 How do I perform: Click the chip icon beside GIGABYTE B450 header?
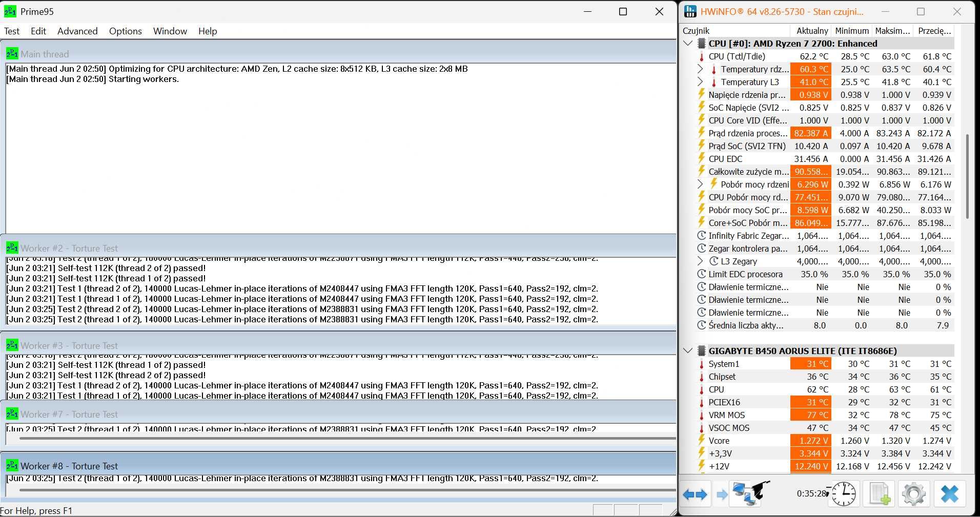[x=701, y=351]
